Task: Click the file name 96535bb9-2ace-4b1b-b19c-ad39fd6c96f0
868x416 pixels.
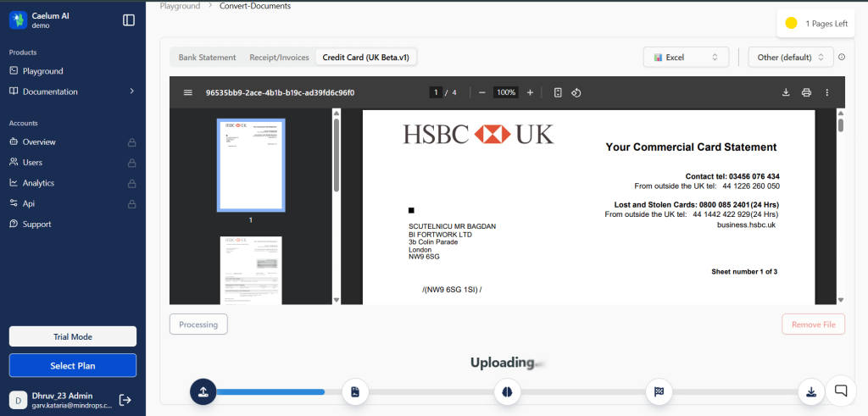Action: point(280,92)
